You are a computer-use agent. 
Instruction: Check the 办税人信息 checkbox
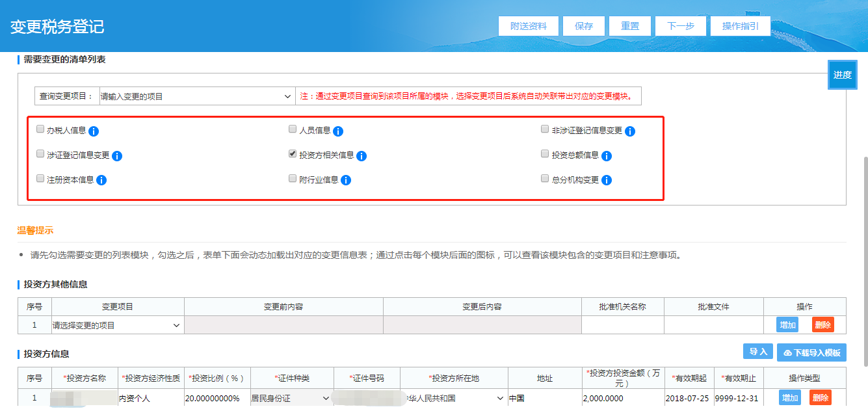[x=40, y=129]
